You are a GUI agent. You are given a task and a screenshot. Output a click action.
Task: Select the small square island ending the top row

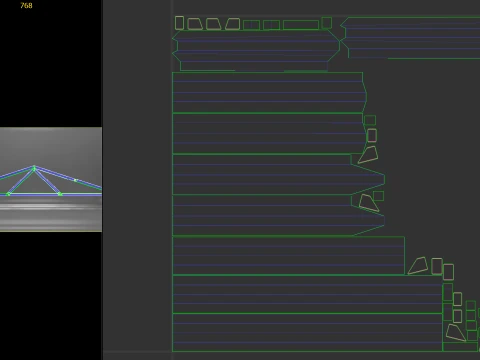327,23
